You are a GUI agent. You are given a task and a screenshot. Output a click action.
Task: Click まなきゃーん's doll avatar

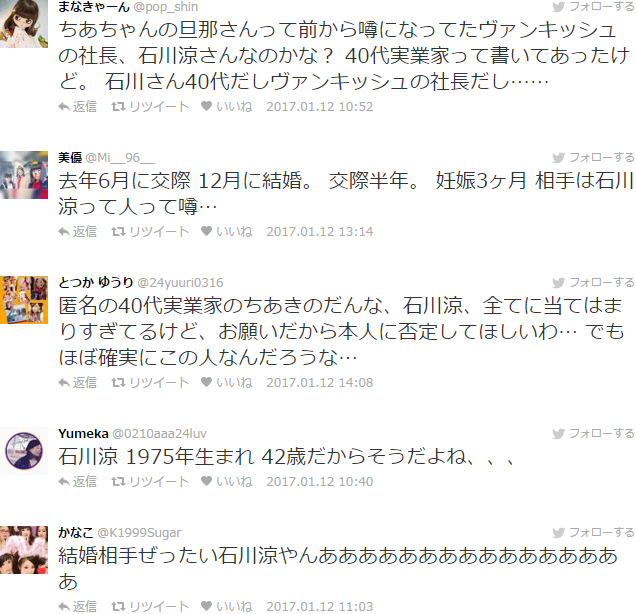click(24, 24)
